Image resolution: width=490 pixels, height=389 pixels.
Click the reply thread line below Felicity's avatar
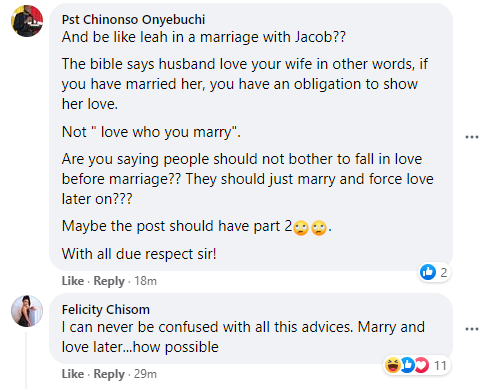[26, 360]
